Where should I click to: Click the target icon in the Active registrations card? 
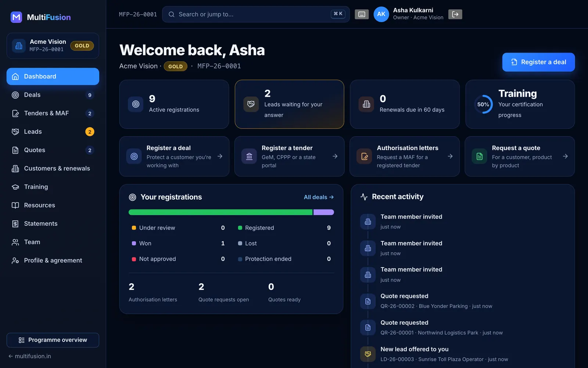click(x=136, y=104)
